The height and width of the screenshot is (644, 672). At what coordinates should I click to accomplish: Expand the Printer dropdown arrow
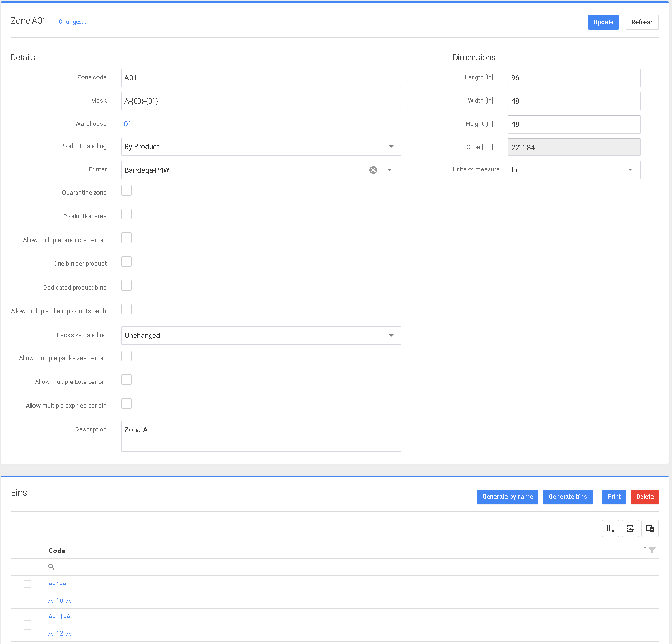coord(390,170)
